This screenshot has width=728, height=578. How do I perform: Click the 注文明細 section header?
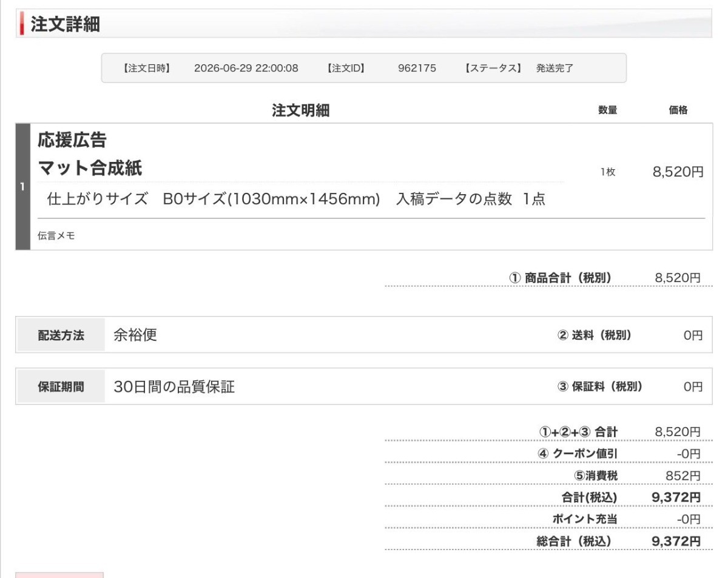[x=301, y=110]
